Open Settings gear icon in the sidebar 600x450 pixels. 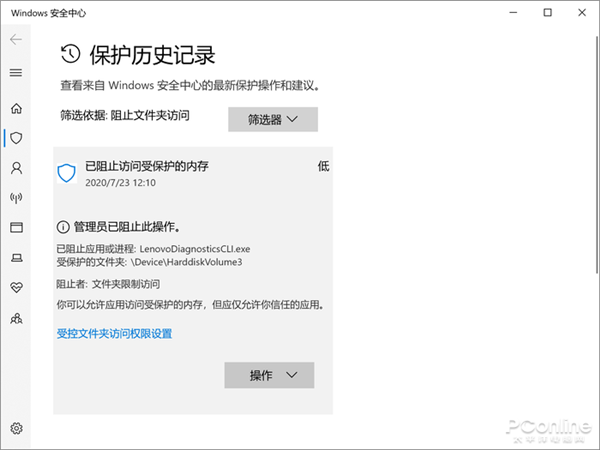point(16,428)
